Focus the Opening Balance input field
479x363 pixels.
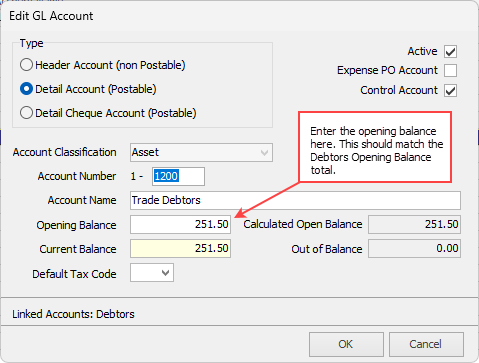[180, 224]
